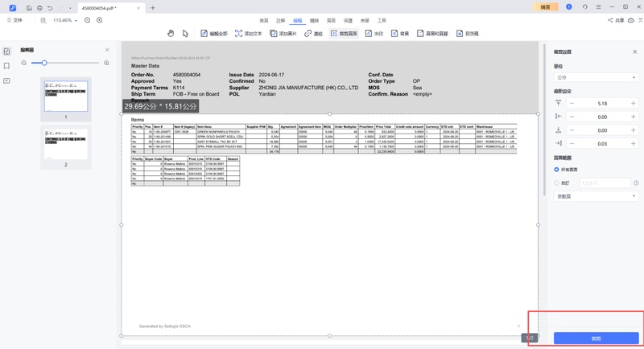Image resolution: width=644 pixels, height=349 pixels.
Task: Open the 110.46% zoom level dropdown
Action: pyautogui.click(x=65, y=20)
